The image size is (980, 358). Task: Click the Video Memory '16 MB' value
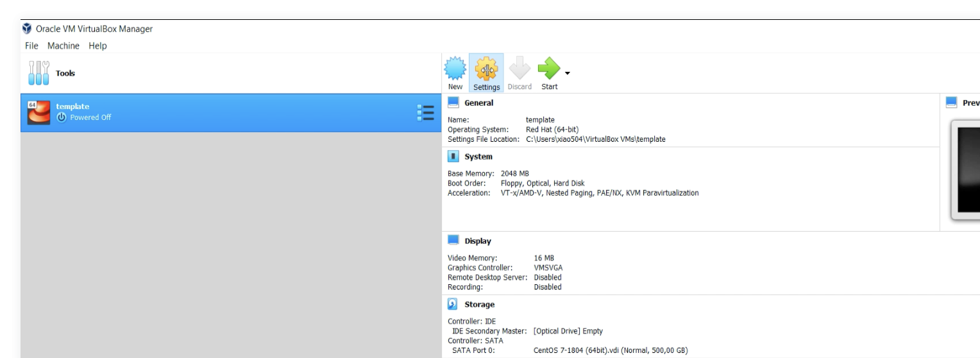pyautogui.click(x=544, y=259)
